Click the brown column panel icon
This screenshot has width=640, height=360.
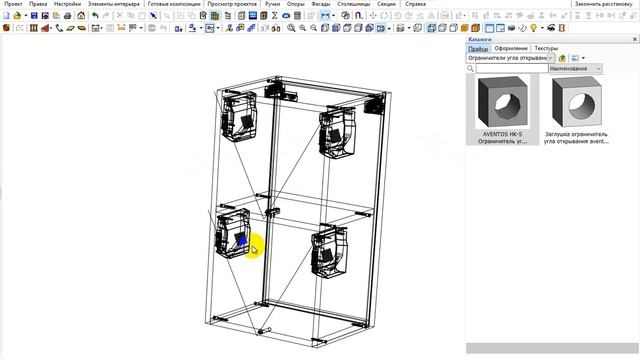pos(34,28)
